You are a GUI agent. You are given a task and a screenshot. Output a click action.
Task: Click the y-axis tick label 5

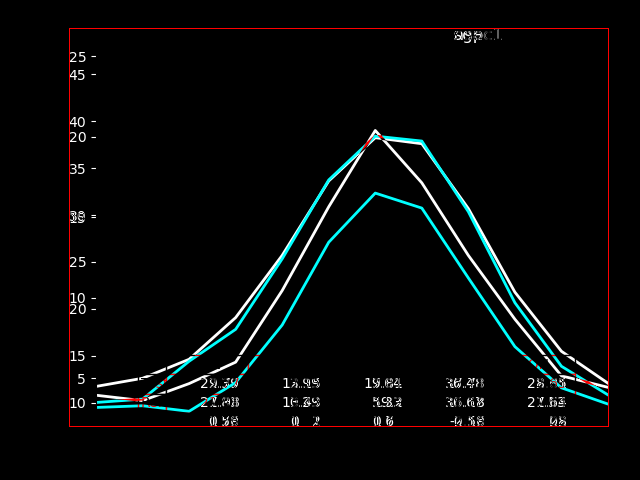click(82, 379)
